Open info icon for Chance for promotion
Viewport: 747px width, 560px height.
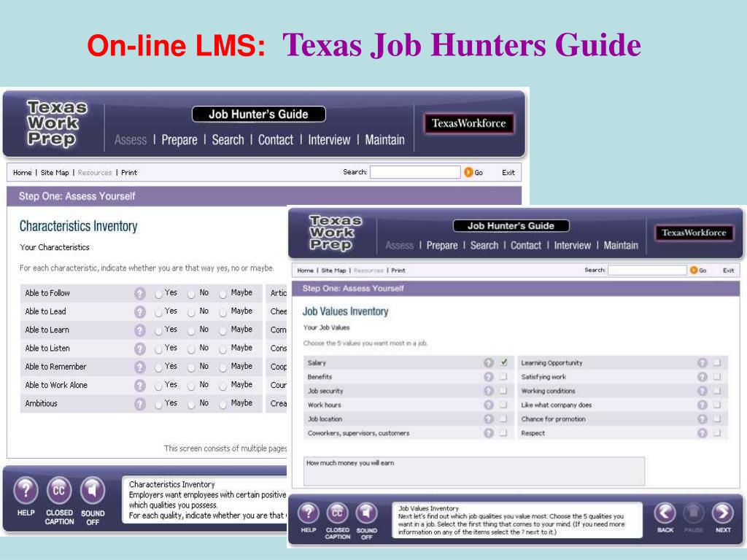click(703, 419)
